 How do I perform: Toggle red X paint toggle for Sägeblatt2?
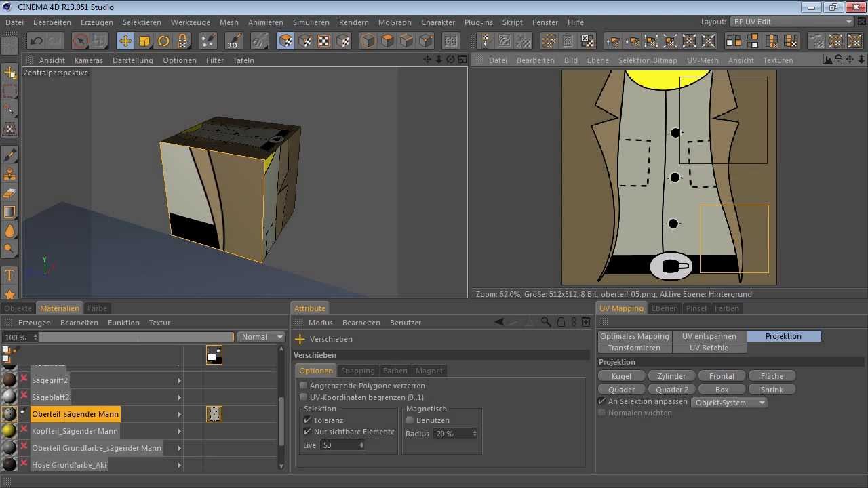[24, 396]
